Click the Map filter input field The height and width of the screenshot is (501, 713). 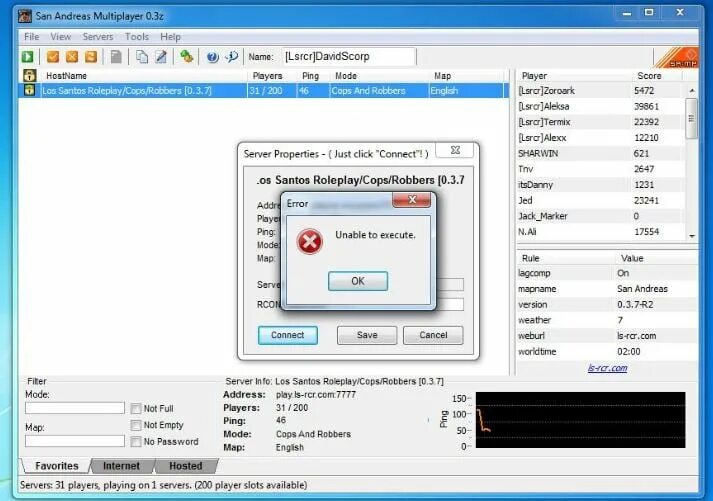[75, 441]
